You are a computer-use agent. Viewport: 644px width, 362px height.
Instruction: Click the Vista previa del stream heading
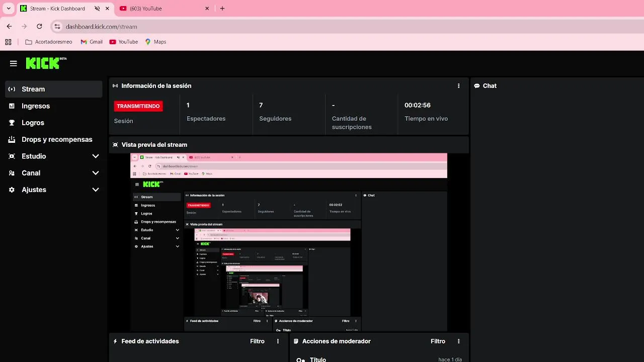tap(154, 145)
